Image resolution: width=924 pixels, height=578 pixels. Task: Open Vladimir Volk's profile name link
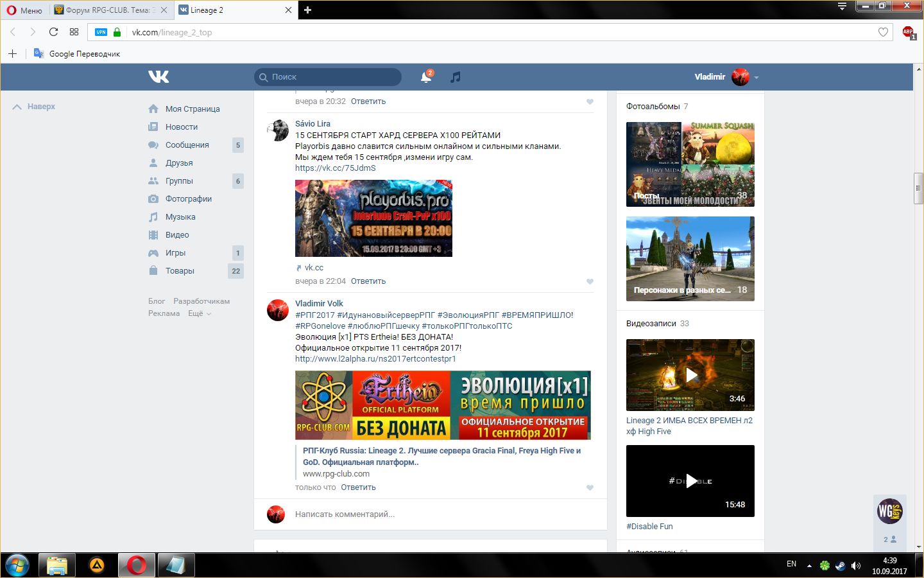(319, 304)
